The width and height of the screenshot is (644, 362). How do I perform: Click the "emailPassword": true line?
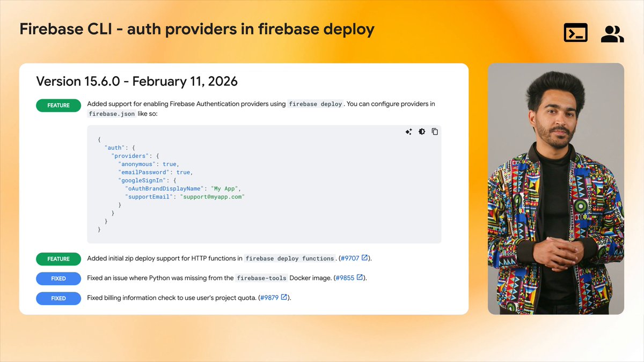(x=155, y=173)
